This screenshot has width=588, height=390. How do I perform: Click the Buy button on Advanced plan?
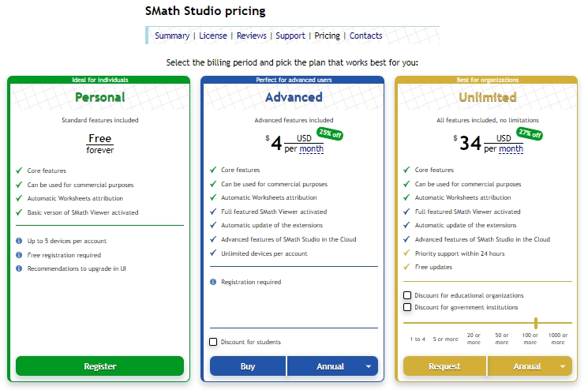(248, 366)
